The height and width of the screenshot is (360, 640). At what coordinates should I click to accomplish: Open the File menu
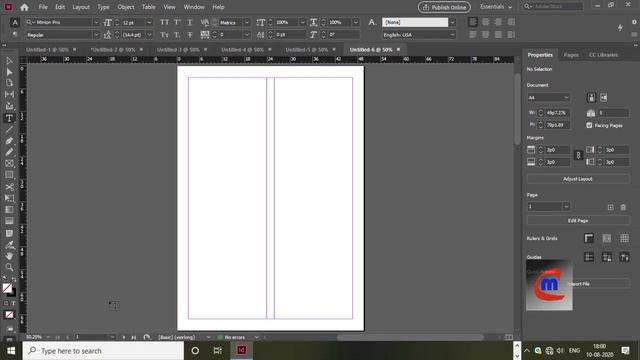43,7
